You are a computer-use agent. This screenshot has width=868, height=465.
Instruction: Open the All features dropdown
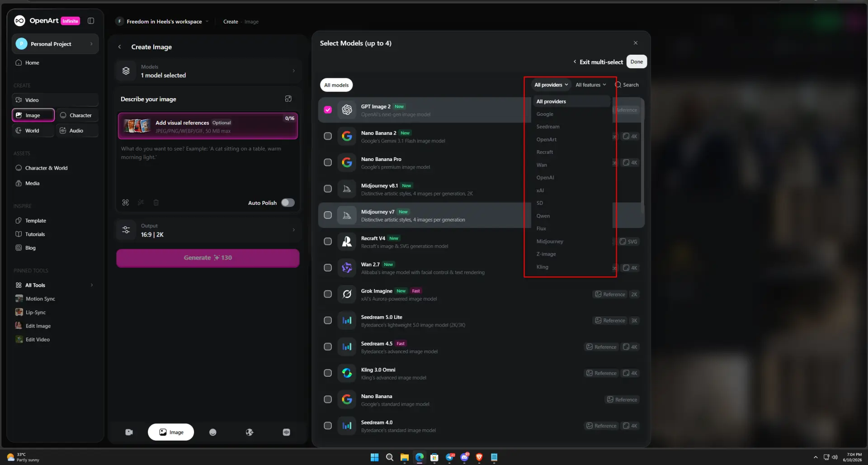point(591,85)
